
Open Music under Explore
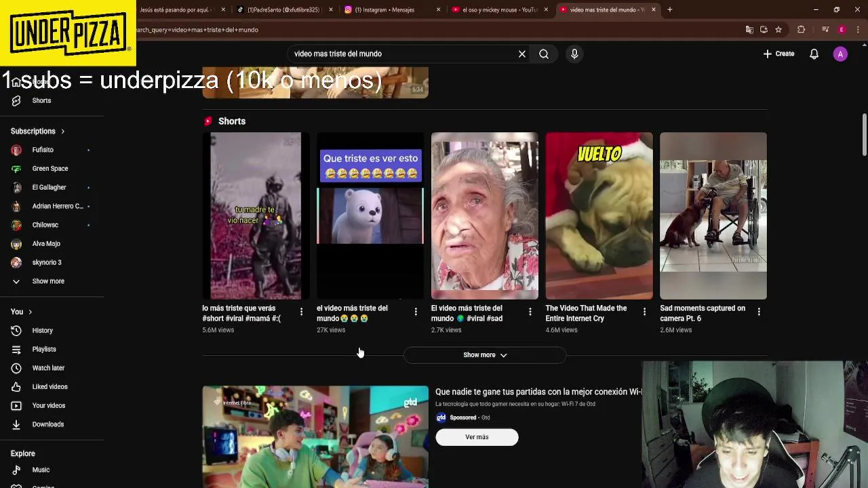(41, 470)
